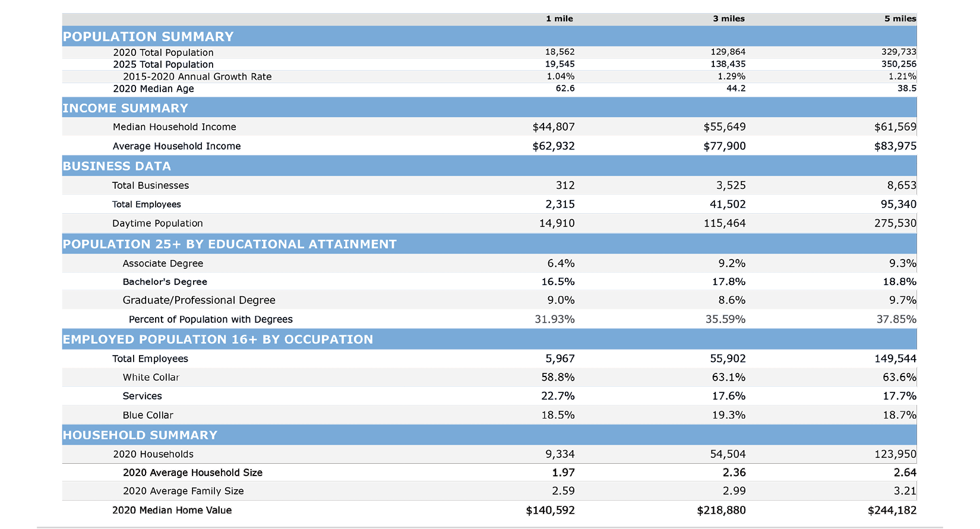Select the 2020 Average Household Size label
The height and width of the screenshot is (529, 980).
point(192,473)
